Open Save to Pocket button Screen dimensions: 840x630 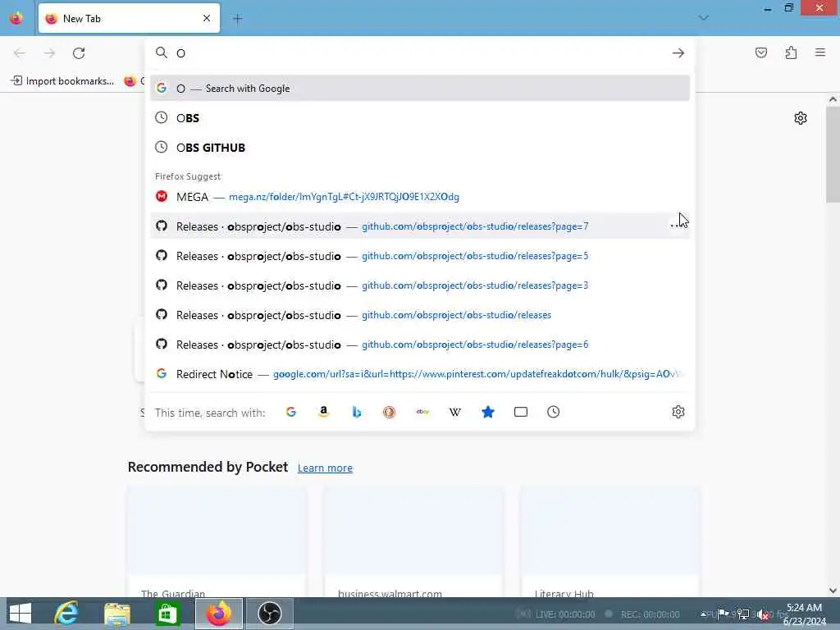760,52
